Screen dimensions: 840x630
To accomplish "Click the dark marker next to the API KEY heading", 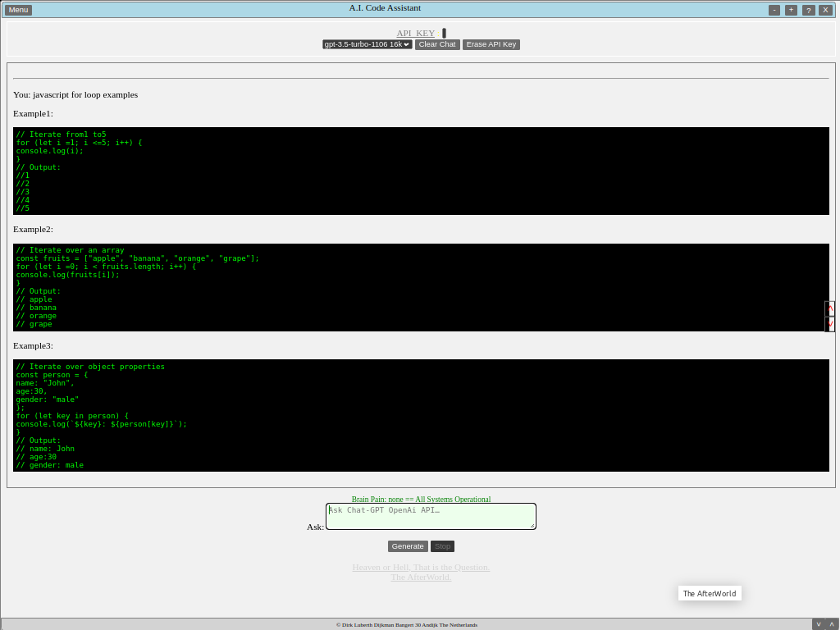I will click(x=443, y=33).
